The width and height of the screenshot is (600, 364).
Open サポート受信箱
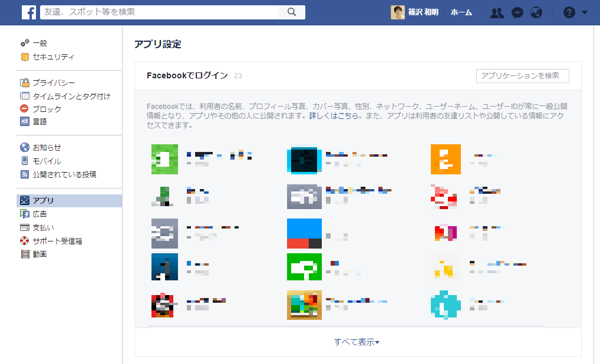point(57,241)
